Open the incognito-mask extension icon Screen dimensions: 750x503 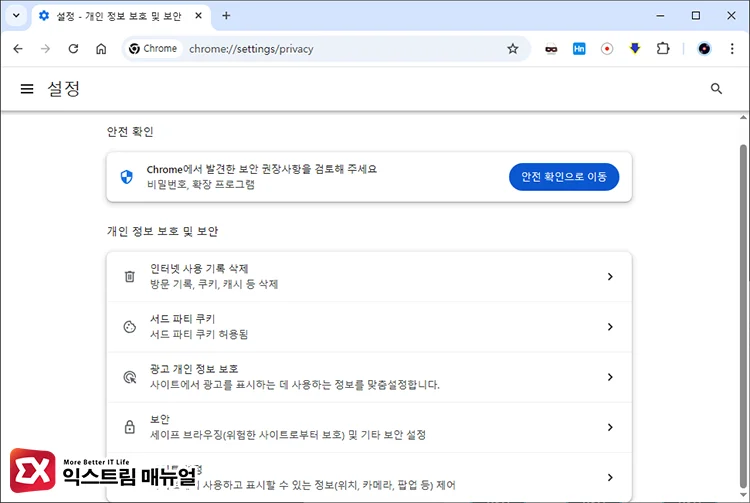click(551, 49)
